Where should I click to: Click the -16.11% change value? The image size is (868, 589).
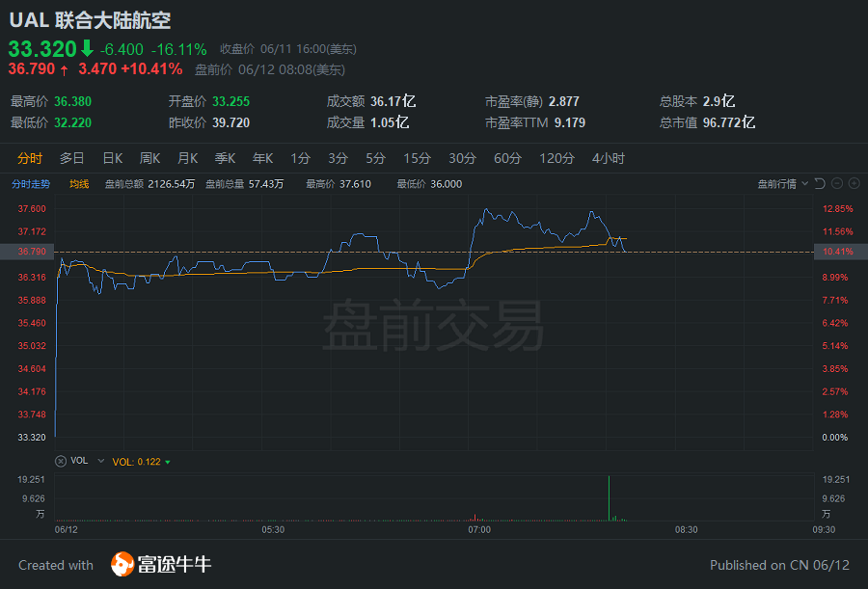tap(178, 49)
